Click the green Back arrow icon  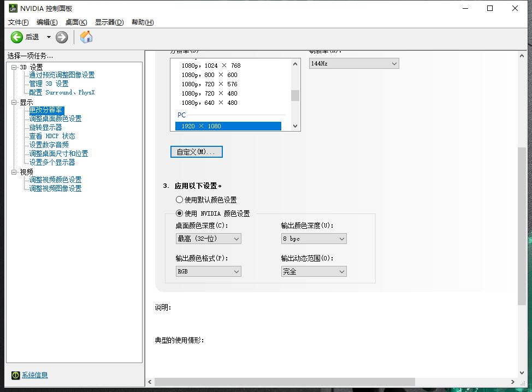(16, 37)
